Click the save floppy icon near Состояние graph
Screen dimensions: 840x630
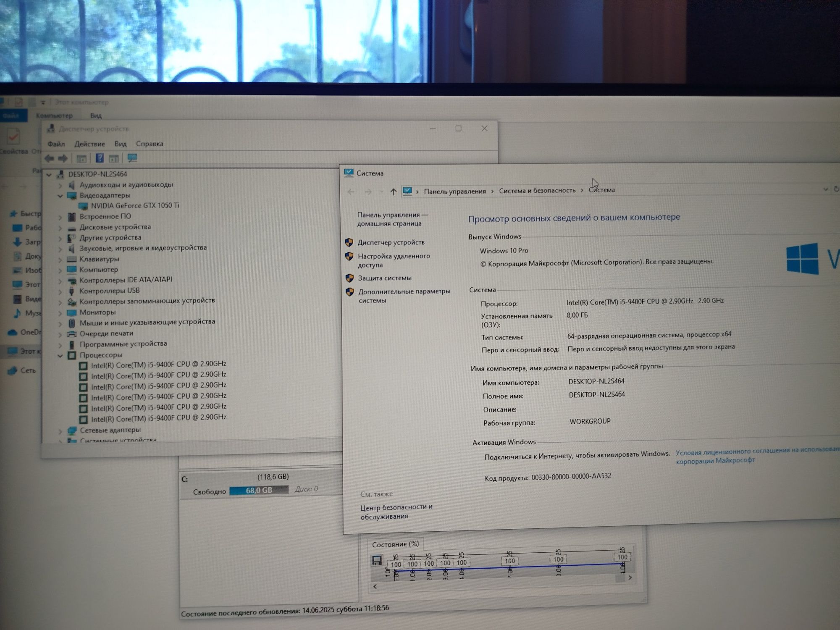coord(376,561)
